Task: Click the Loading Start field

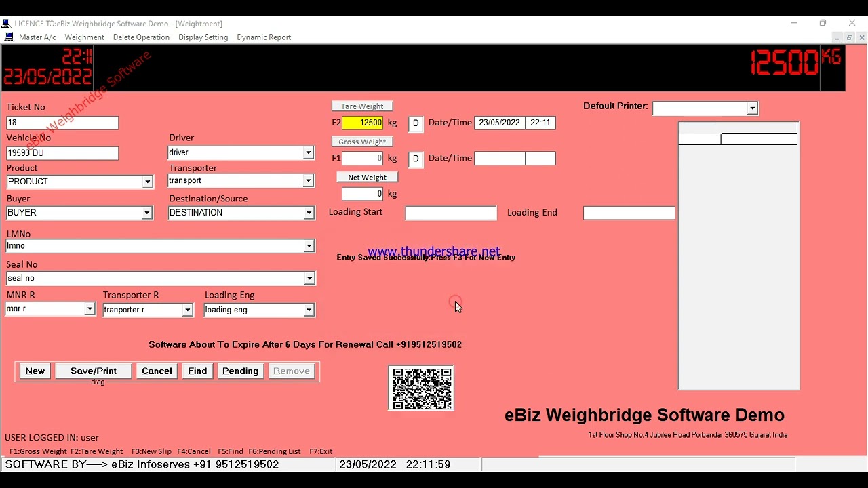Action: (451, 213)
